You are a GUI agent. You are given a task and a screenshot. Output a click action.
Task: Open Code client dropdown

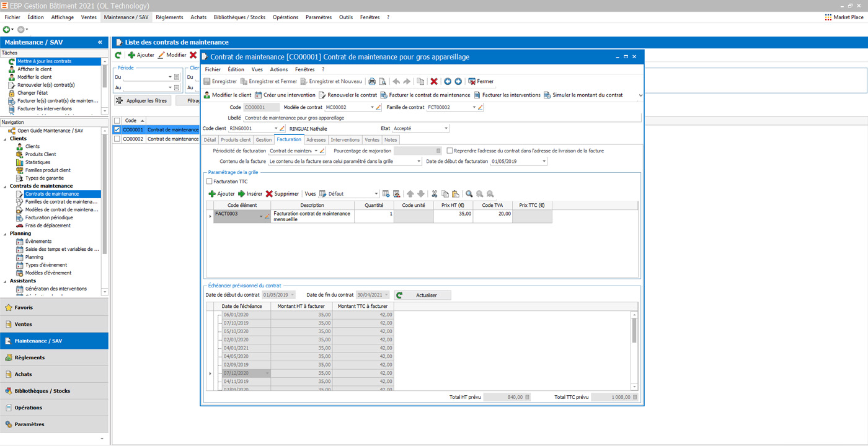(276, 129)
